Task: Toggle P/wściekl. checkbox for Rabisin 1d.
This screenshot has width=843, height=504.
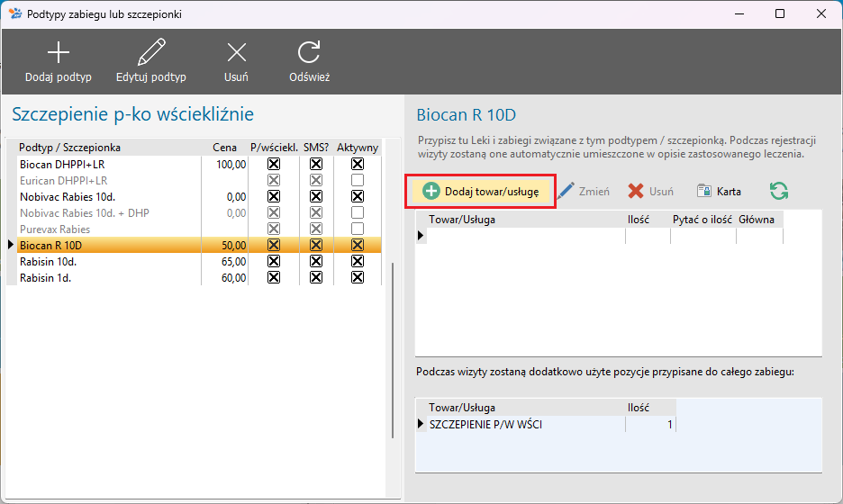Action: tap(274, 277)
